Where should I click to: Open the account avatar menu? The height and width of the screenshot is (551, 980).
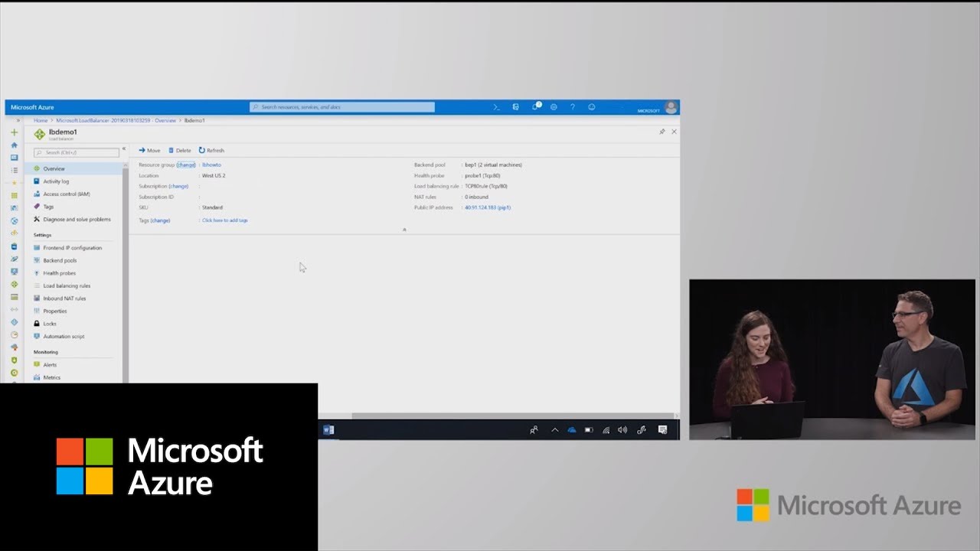(671, 107)
